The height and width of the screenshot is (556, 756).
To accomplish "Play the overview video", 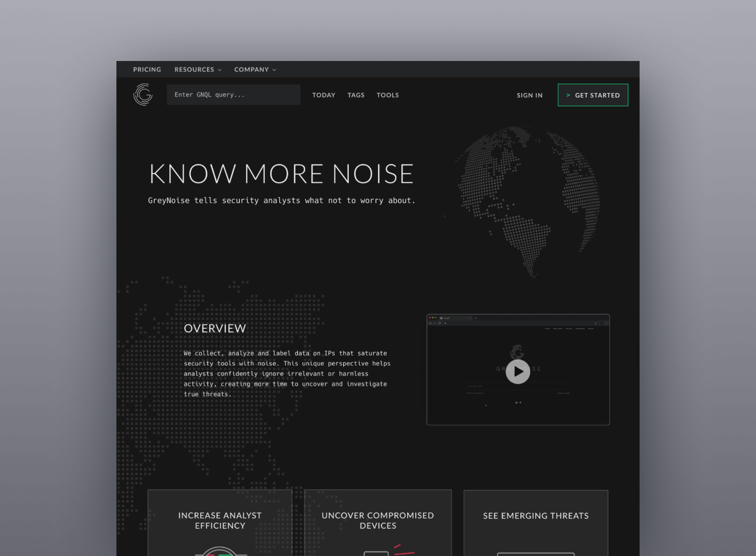I will pos(518,372).
